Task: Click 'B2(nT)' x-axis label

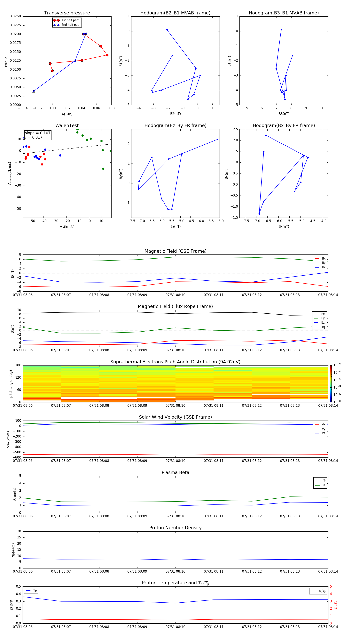Action: 175,114
